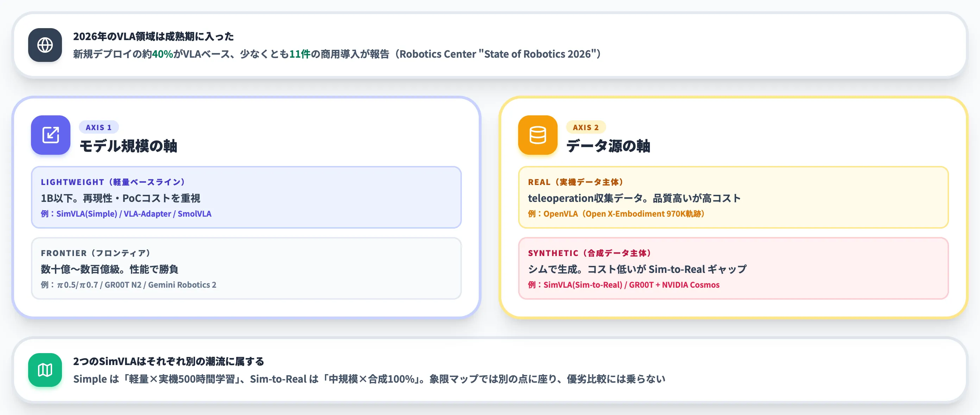The image size is (980, 415).
Task: Select the AXIS 2 badge
Action: pos(586,127)
